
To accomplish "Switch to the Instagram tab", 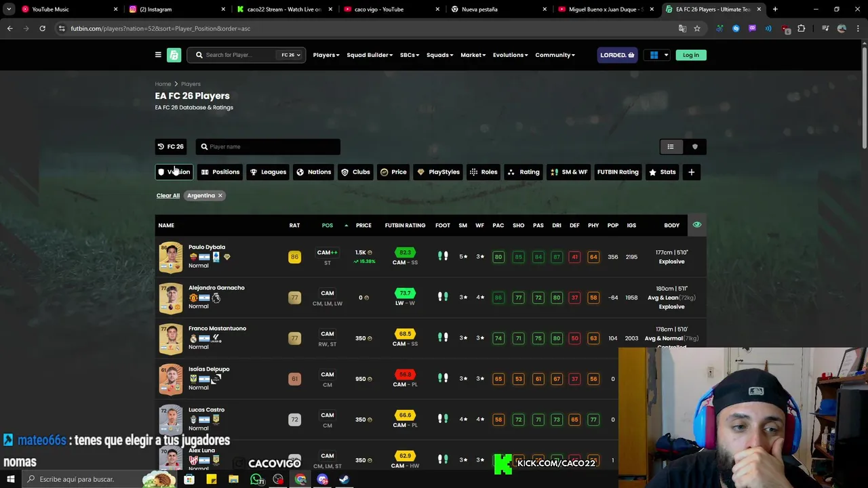I will 176,9.
